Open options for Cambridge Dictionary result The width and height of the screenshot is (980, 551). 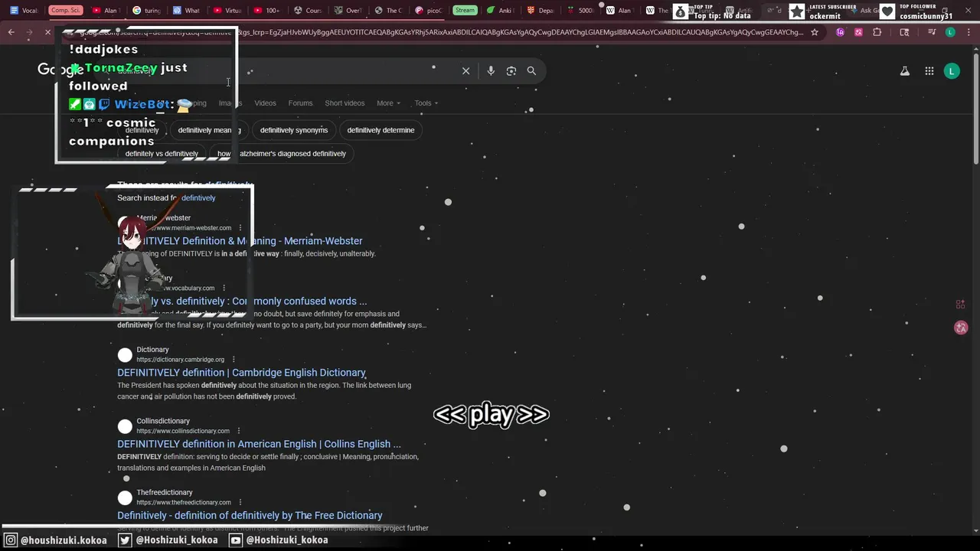pyautogui.click(x=233, y=360)
